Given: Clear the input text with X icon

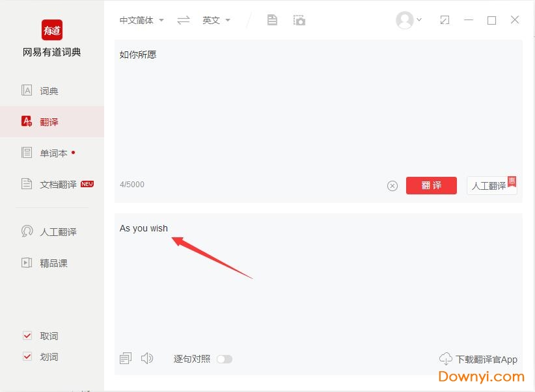Looking at the screenshot, I should point(392,186).
